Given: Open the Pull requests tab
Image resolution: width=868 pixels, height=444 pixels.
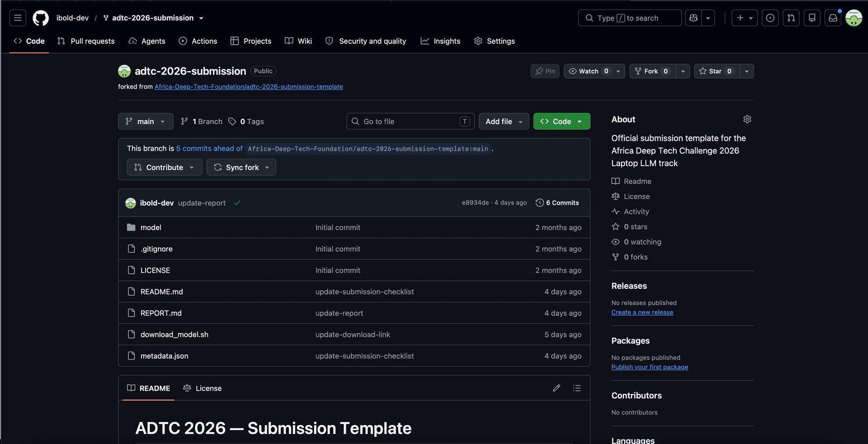Looking at the screenshot, I should click(86, 41).
